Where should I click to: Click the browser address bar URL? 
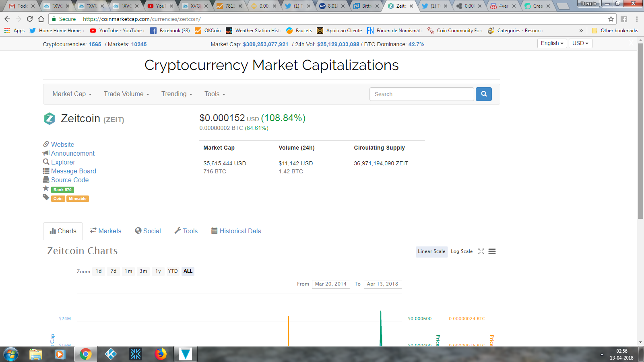pyautogui.click(x=142, y=19)
